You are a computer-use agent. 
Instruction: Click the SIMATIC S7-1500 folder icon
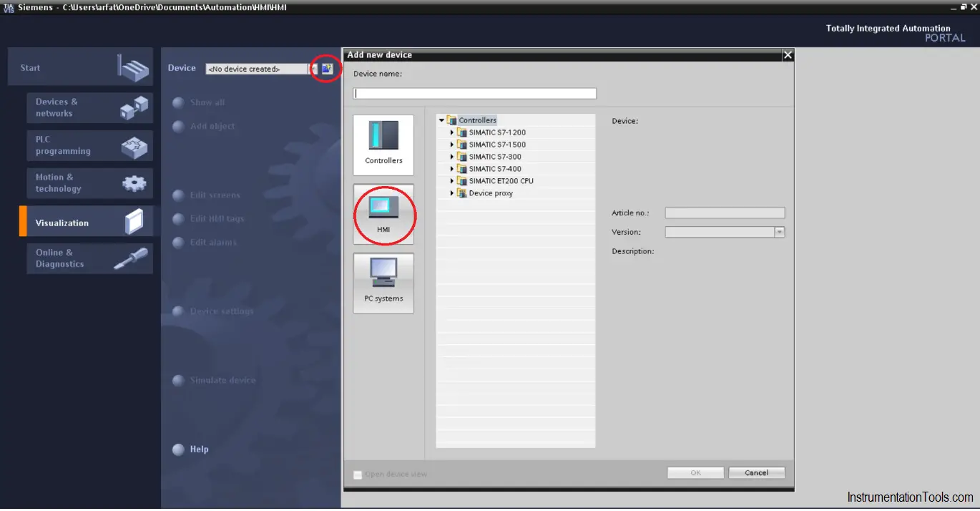(x=462, y=145)
